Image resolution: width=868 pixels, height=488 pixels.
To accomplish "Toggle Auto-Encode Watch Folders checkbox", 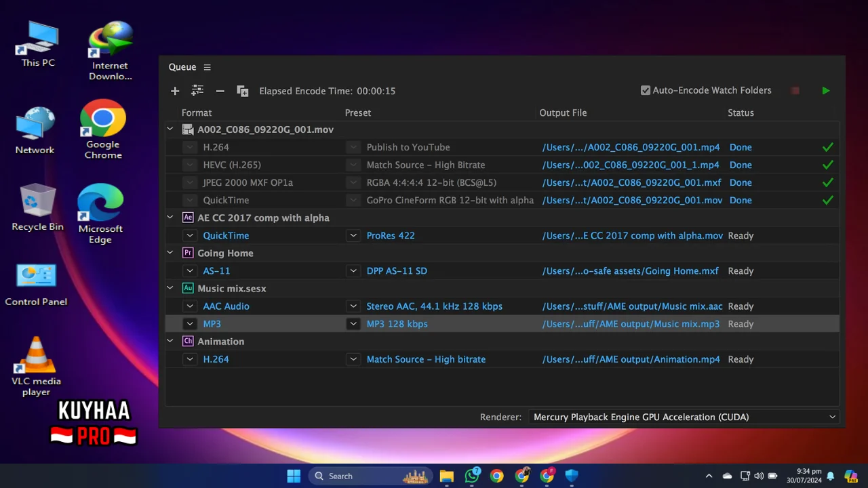I will (x=646, y=90).
